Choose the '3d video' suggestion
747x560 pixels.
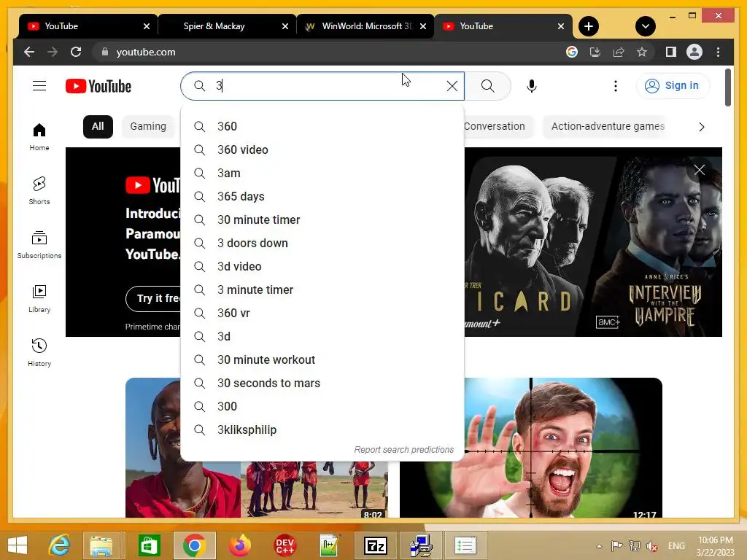point(322,266)
